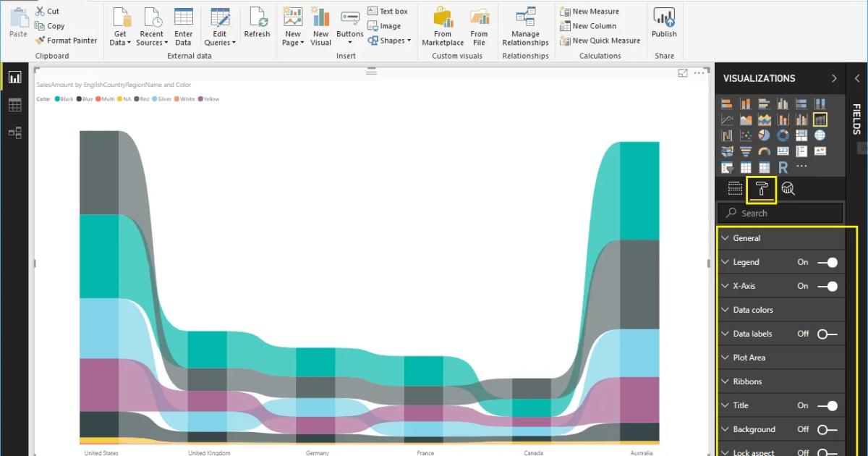Viewport: 868px width, 456px height.
Task: Click the New Visual button
Action: tap(320, 28)
